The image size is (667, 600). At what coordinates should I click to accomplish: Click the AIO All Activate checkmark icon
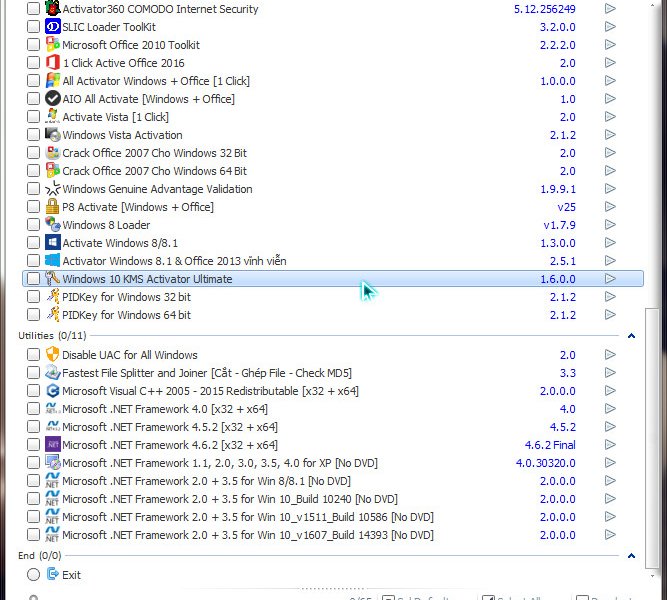tap(53, 99)
